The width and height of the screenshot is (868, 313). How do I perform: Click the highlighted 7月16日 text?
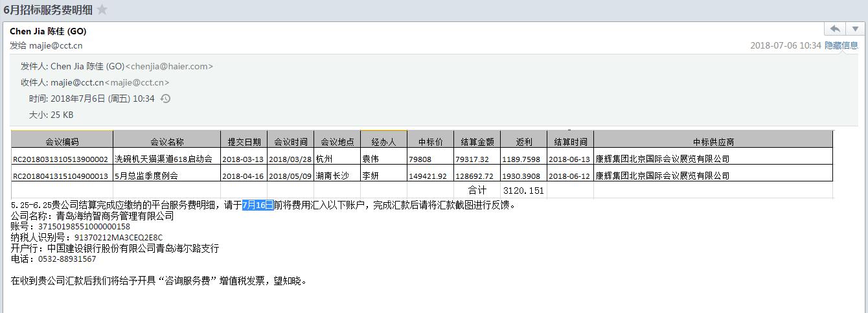pyautogui.click(x=257, y=205)
